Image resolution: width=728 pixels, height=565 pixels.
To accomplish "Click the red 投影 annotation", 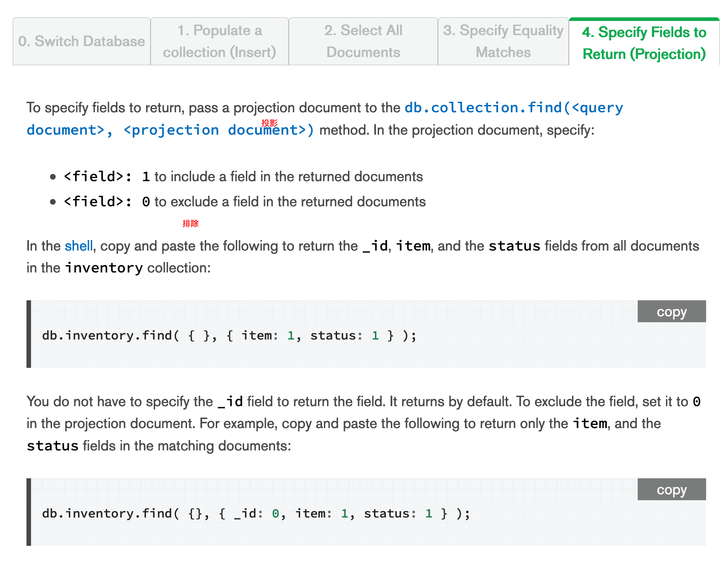I will (269, 123).
